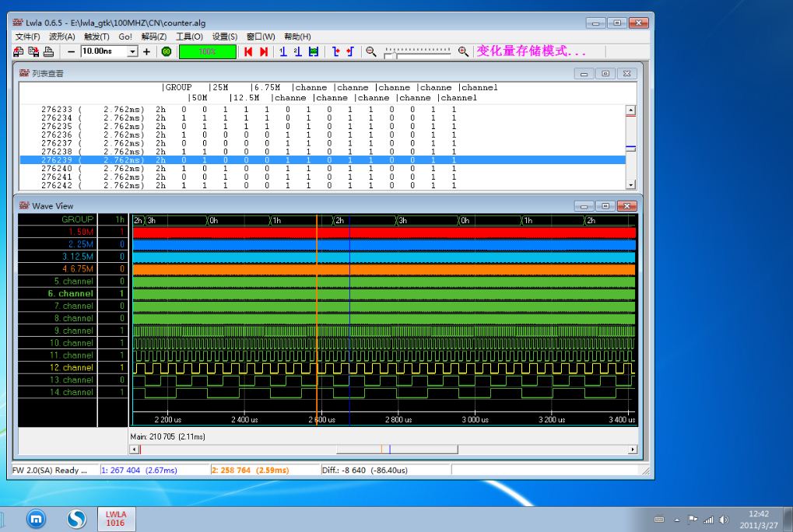Click the blue cursor 2 icon
793x532 pixels.
click(297, 51)
